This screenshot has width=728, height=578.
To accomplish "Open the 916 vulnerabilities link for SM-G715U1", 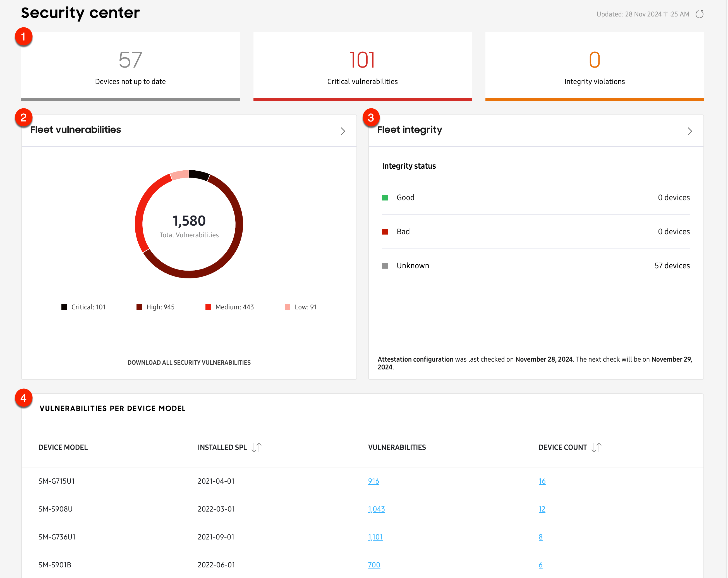I will pos(373,481).
